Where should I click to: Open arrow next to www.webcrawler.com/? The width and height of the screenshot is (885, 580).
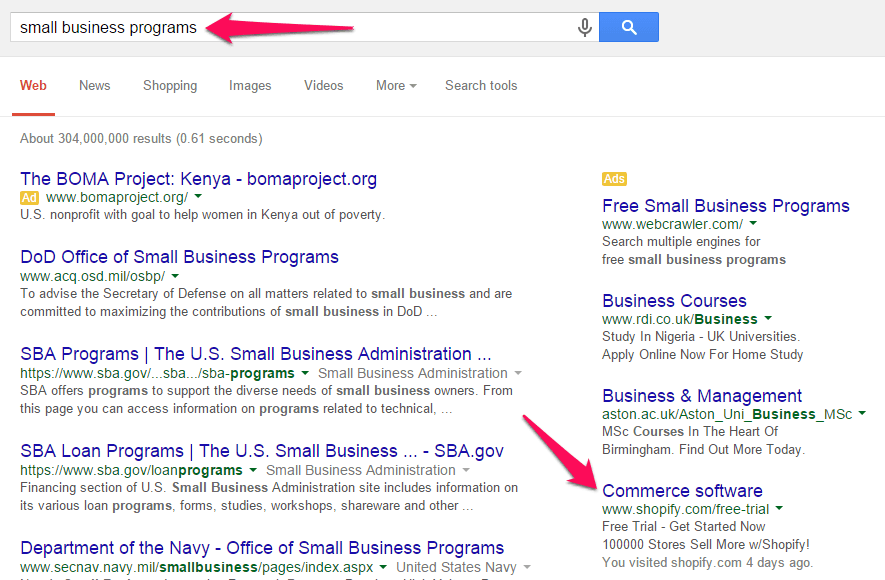point(753,223)
